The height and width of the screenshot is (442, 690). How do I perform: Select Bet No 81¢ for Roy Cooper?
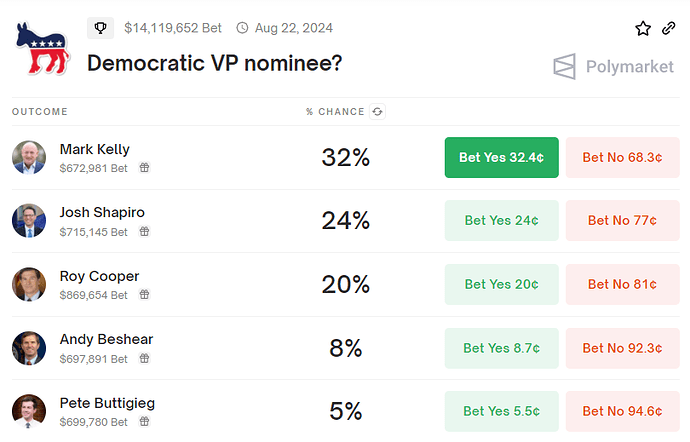click(623, 284)
